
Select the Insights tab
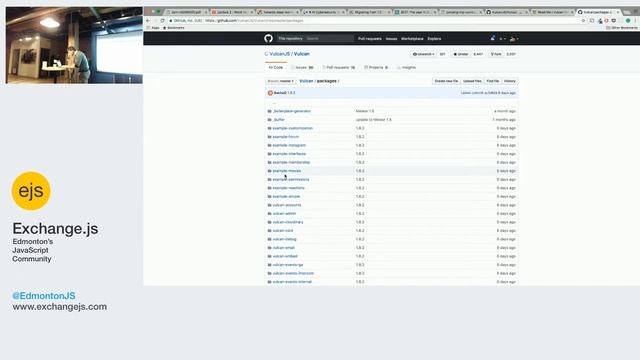pos(406,67)
